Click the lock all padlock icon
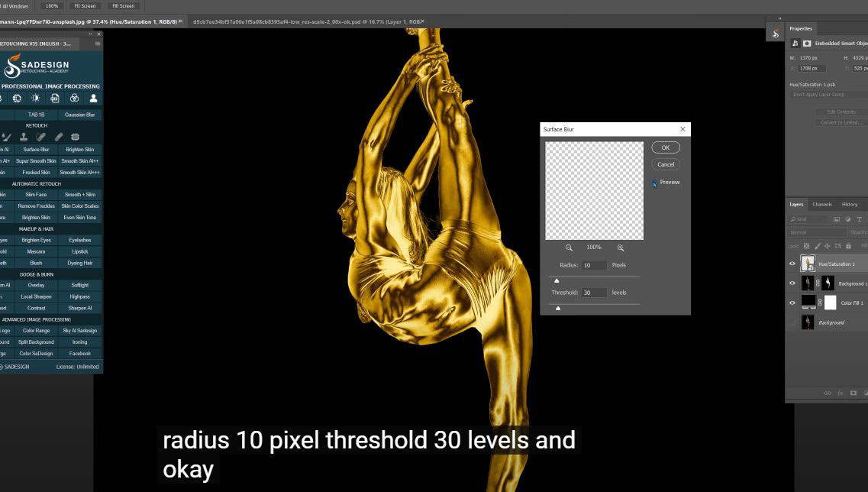868x492 pixels. tap(849, 246)
